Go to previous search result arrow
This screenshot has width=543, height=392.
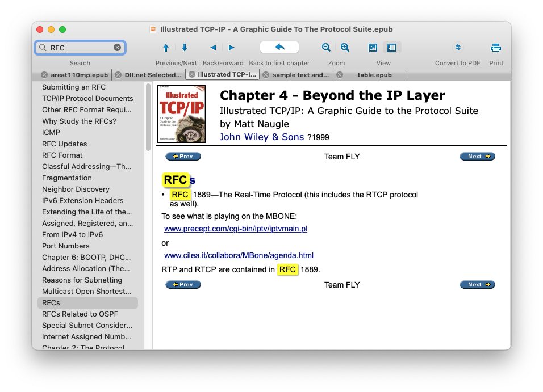click(x=166, y=48)
